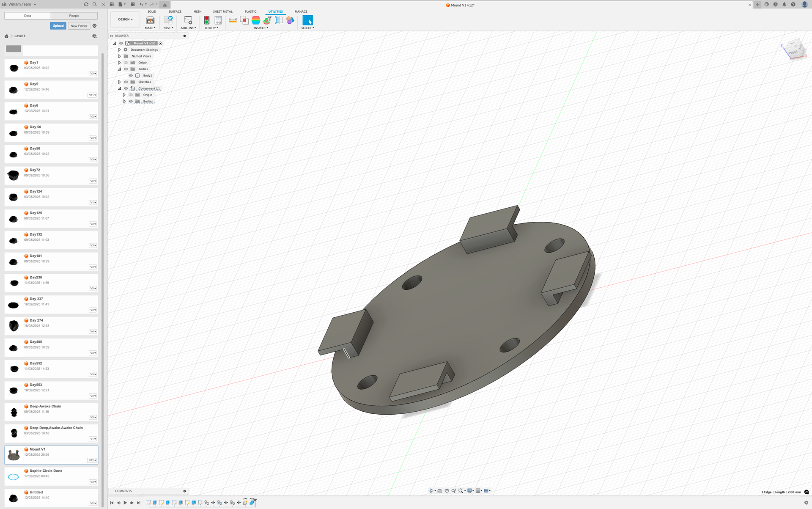This screenshot has width=812, height=509.
Task: Hide the Sketches folder
Action: pos(126,82)
